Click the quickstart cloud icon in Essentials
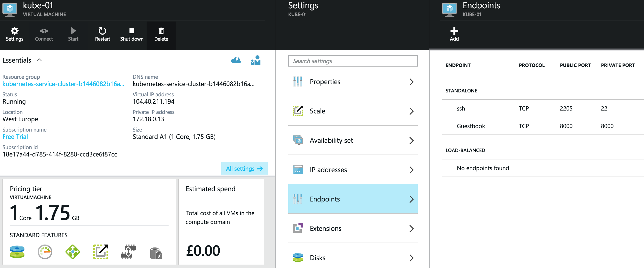Viewport: 644px width, 268px height. coord(236,60)
